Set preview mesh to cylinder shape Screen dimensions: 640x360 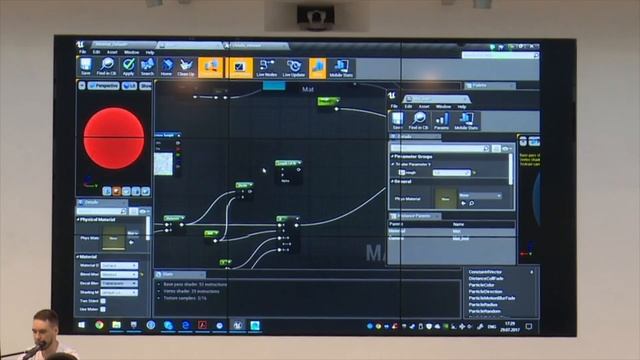coord(107,191)
